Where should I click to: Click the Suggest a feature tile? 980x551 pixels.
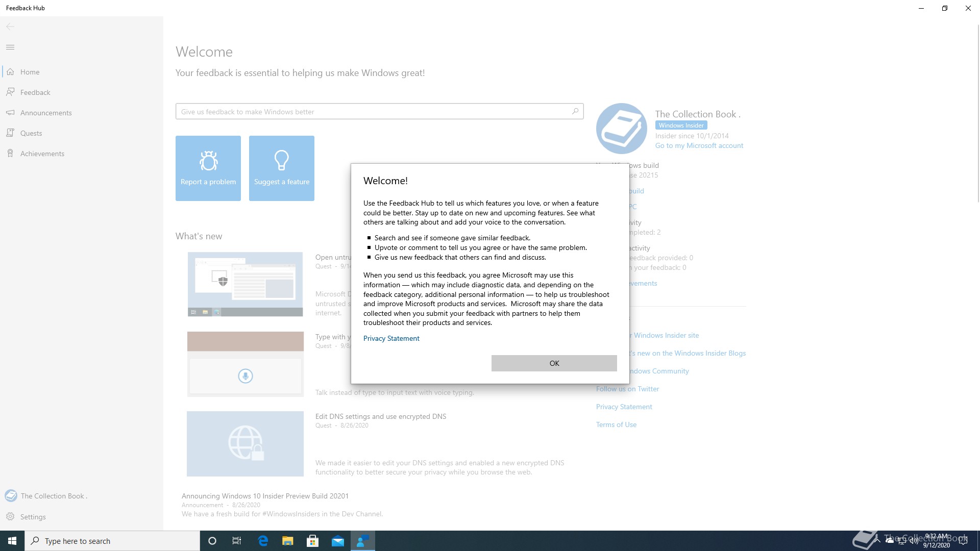(x=282, y=168)
